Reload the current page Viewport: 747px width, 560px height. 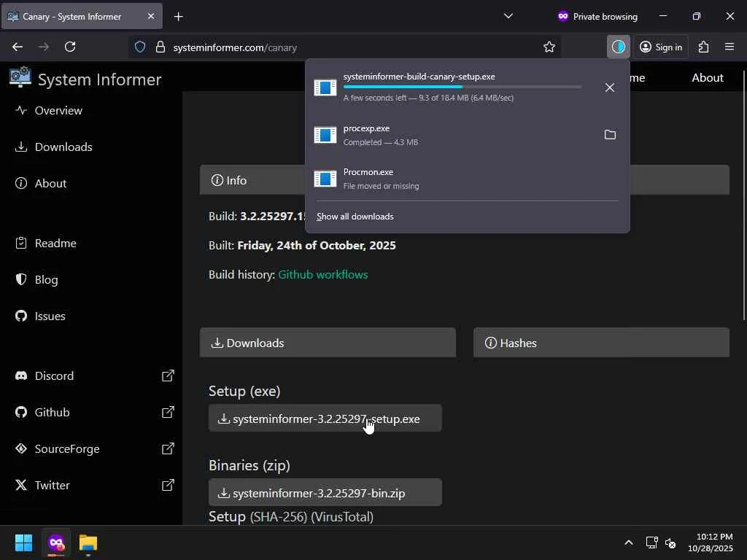click(70, 47)
